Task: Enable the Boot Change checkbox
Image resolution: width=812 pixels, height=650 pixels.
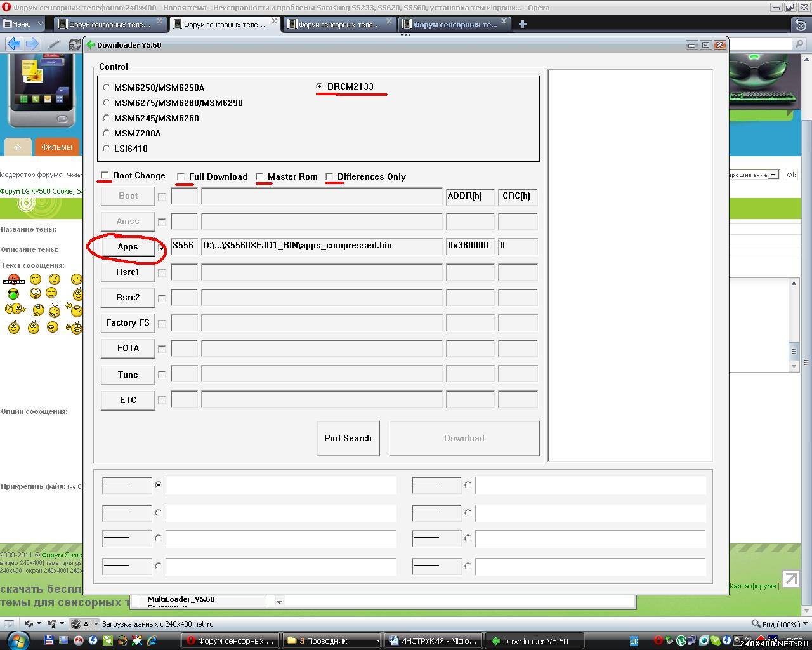Action: (x=105, y=176)
